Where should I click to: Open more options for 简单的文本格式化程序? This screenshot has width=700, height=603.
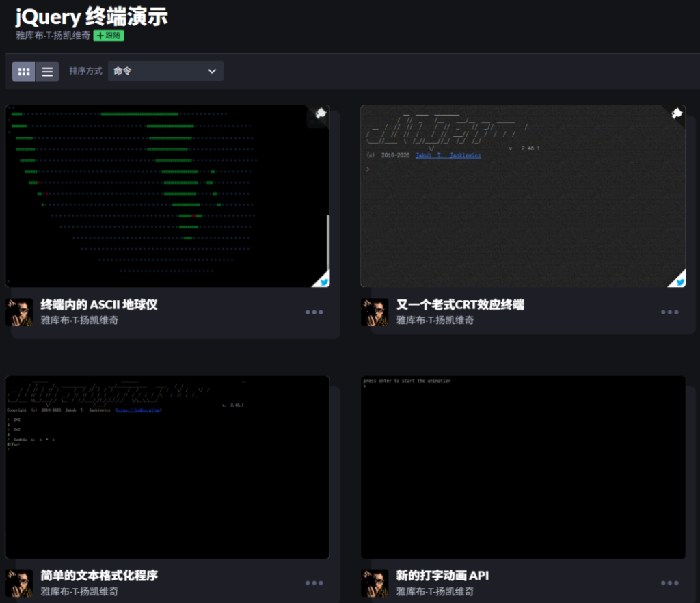click(314, 583)
